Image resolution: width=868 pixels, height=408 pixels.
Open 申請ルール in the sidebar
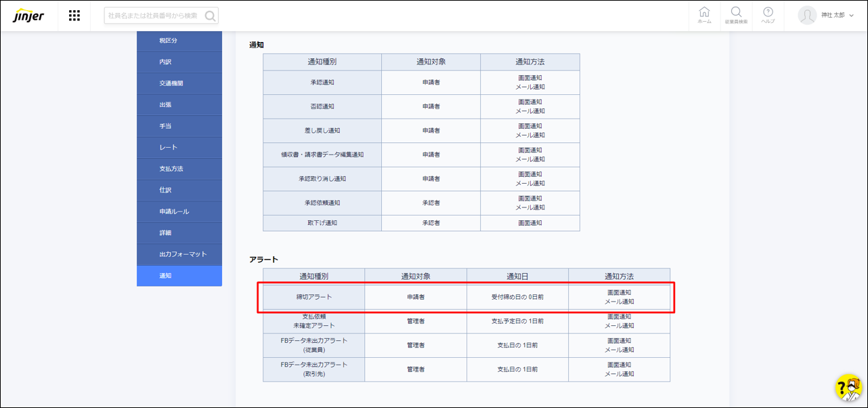[179, 211]
